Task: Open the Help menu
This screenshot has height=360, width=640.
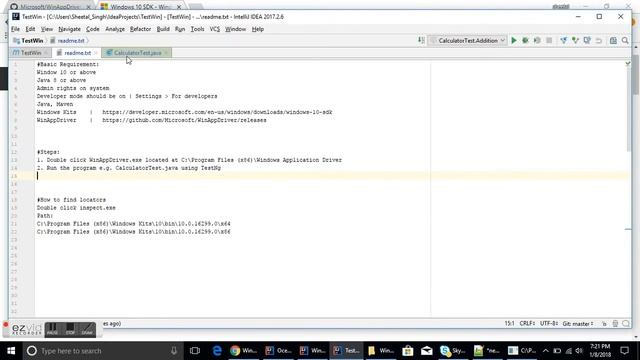Action: (x=258, y=29)
